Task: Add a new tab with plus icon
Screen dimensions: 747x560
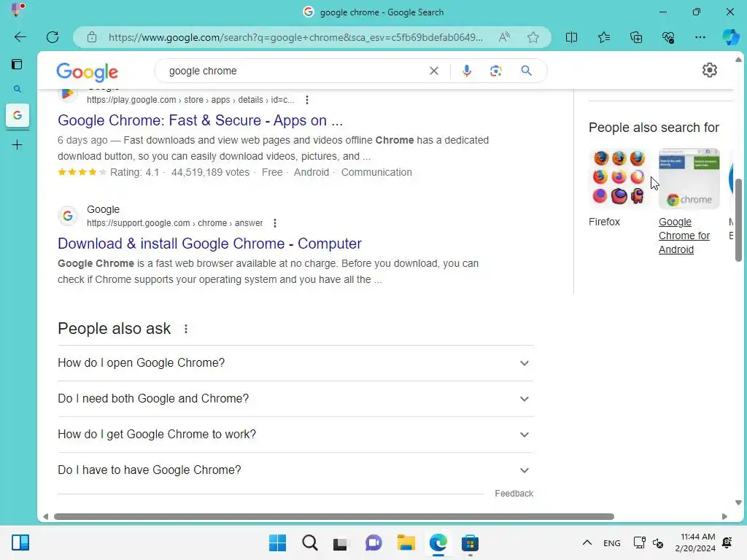Action: tap(18, 145)
